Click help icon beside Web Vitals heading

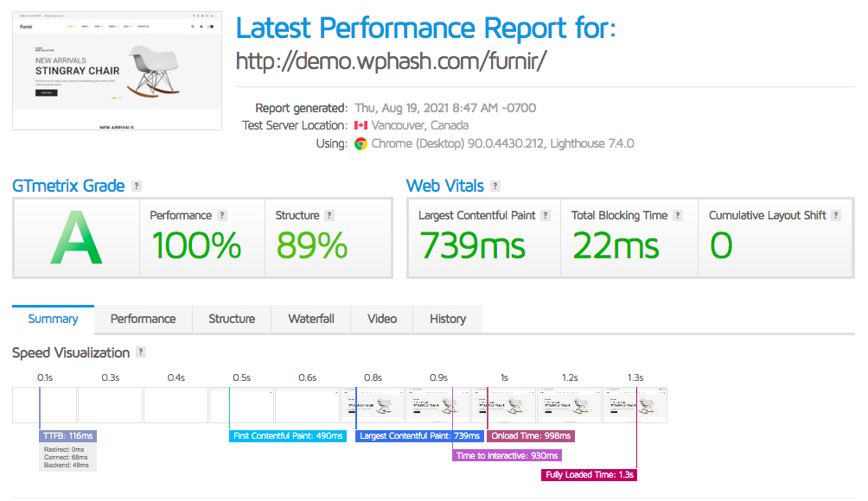[495, 187]
